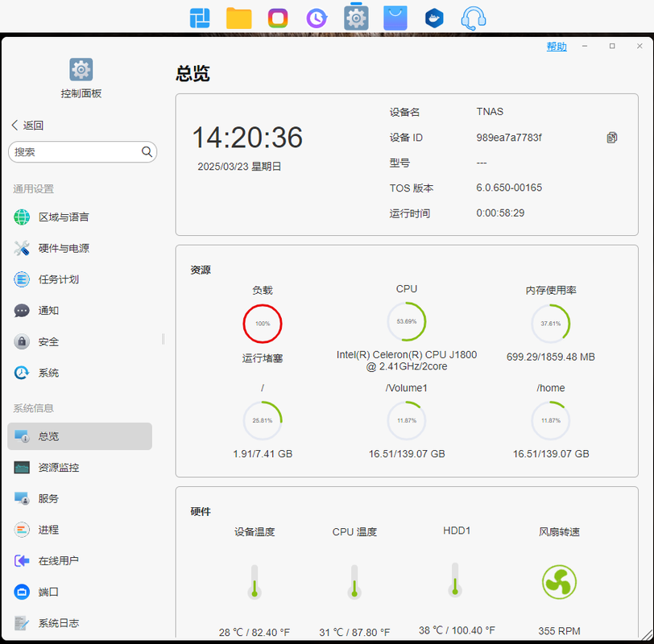The height and width of the screenshot is (644, 654).
Task: Click the /Volume1 usage gauge
Action: [407, 420]
